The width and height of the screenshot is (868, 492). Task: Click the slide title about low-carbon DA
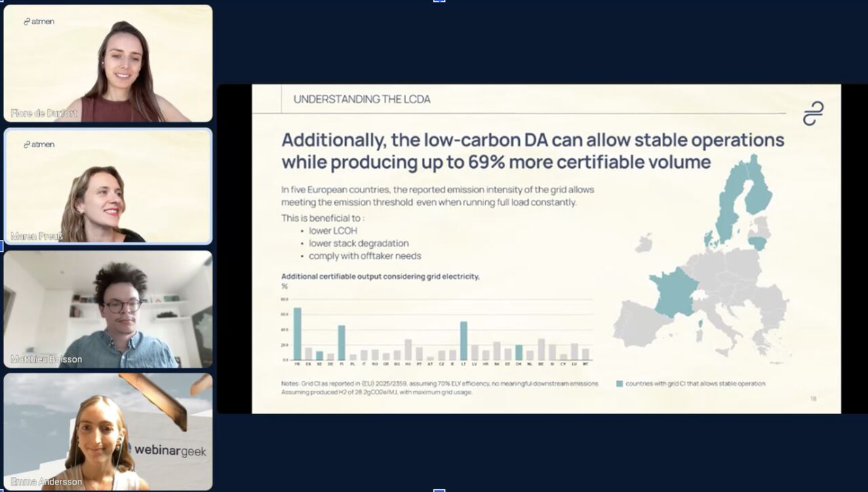click(x=532, y=151)
